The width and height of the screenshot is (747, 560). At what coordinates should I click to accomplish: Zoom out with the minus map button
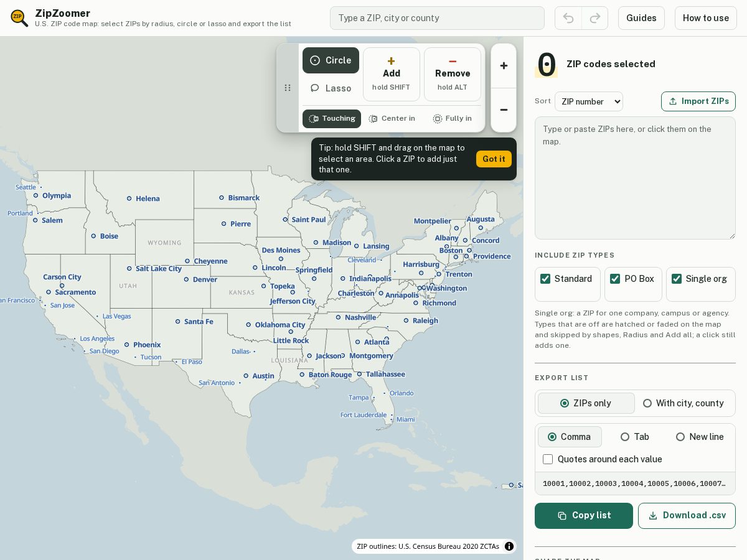504,110
